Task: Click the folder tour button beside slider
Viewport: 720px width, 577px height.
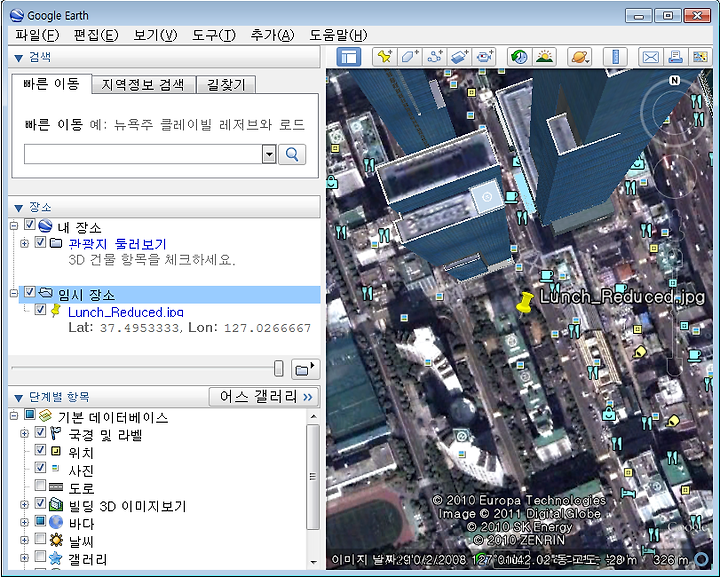Action: click(x=305, y=369)
